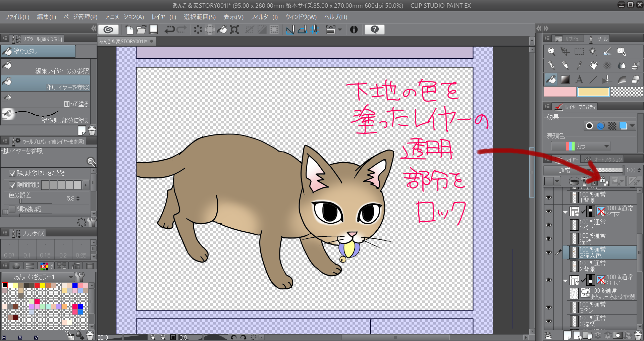The width and height of the screenshot is (644, 341).
Task: Select 塗り残し部分に塗る sub tool
Action: coord(46,116)
